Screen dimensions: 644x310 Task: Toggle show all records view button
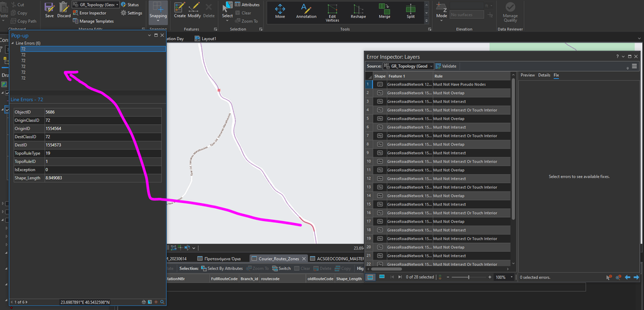point(370,277)
